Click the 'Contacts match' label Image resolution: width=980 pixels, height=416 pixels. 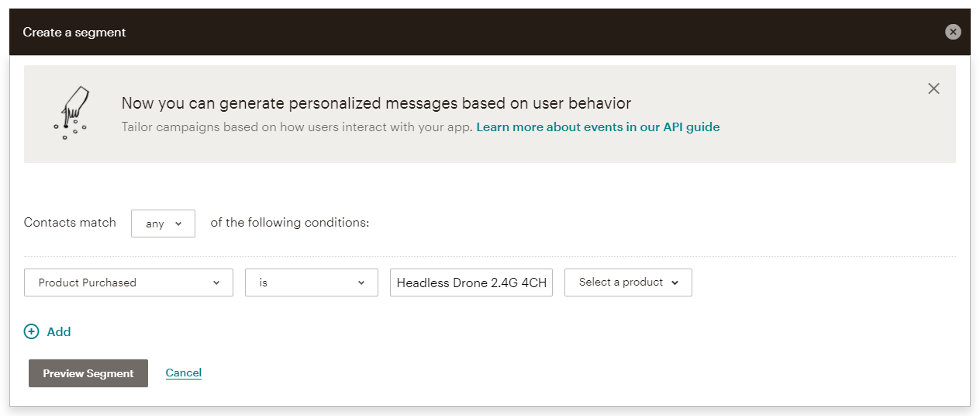(70, 223)
